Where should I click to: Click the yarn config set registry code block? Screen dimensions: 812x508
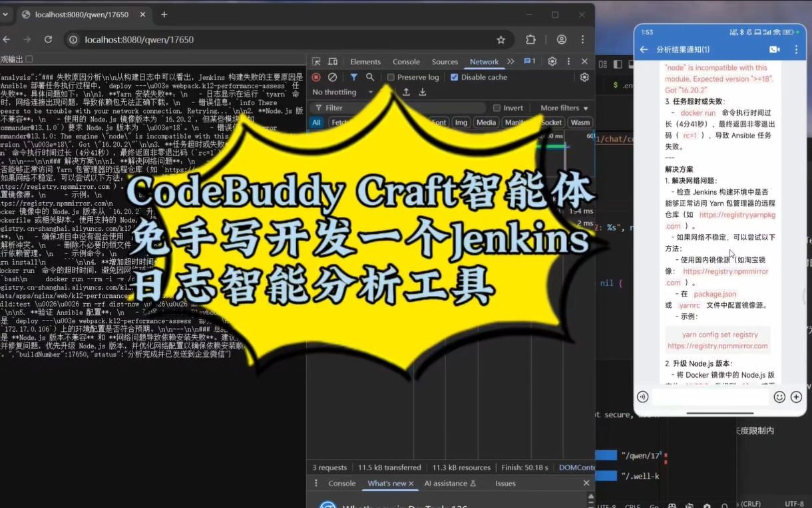717,340
